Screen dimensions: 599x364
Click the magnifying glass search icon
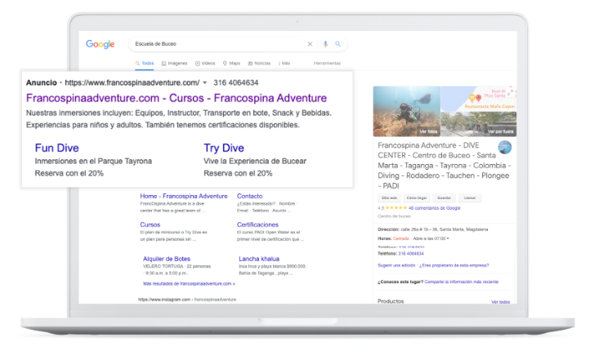(x=337, y=44)
